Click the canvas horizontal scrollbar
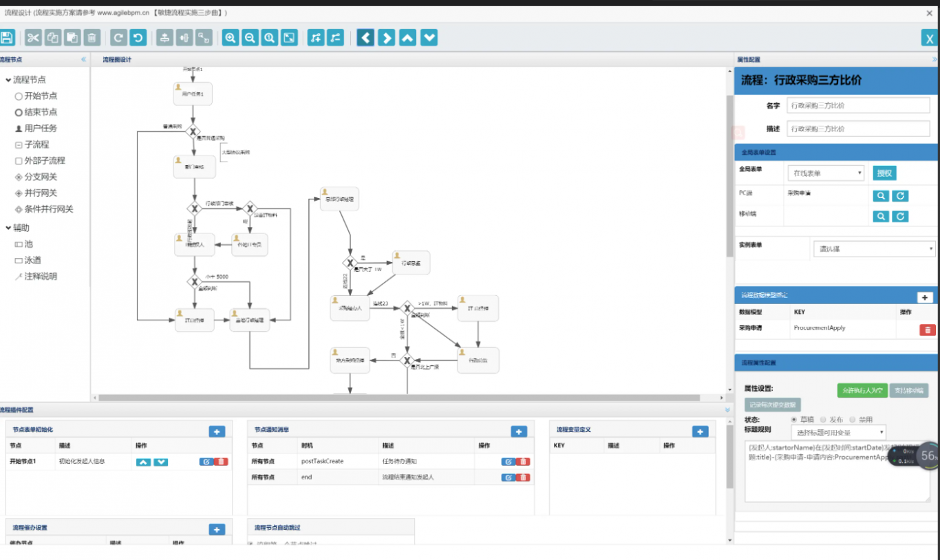Screen dimensions: 940x560 point(399,398)
